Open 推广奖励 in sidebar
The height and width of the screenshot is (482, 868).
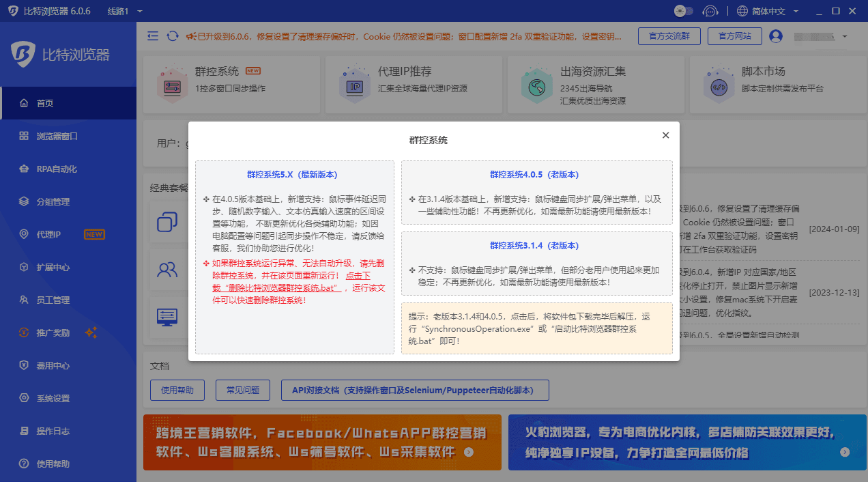point(68,332)
